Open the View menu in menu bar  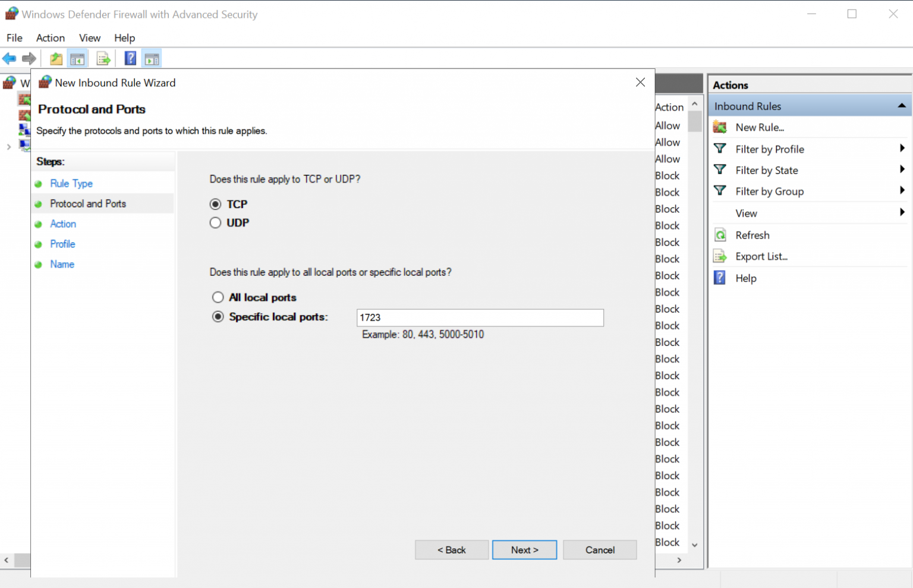pyautogui.click(x=90, y=38)
